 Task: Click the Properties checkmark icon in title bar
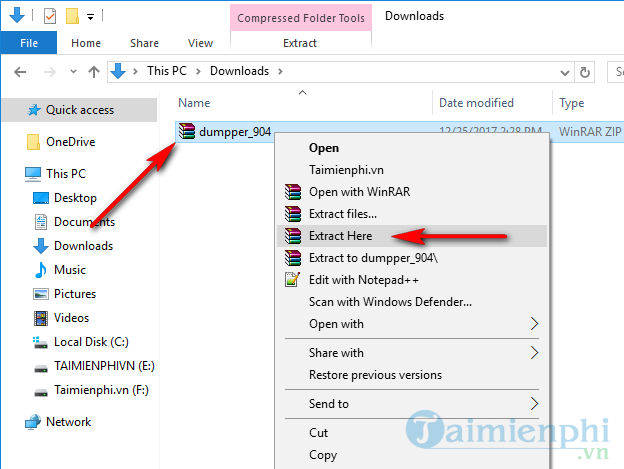(x=50, y=16)
